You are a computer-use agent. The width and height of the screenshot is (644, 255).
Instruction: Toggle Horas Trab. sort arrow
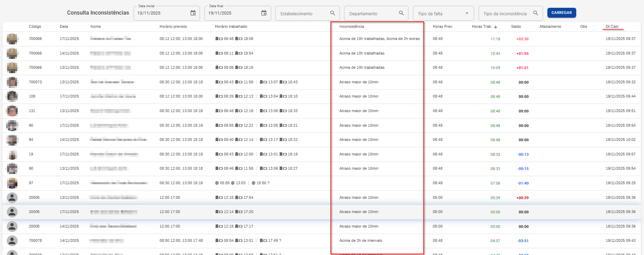[x=496, y=27]
